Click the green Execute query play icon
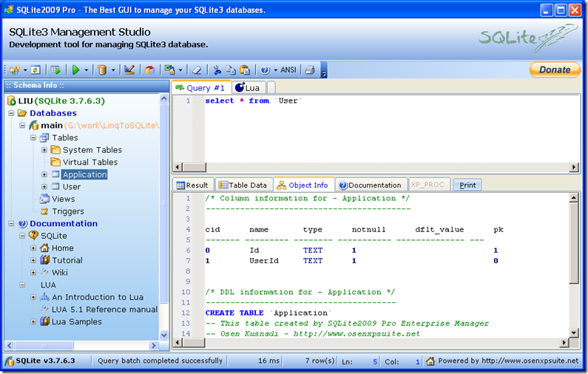Image resolution: width=588 pixels, height=374 pixels. pos(75,70)
